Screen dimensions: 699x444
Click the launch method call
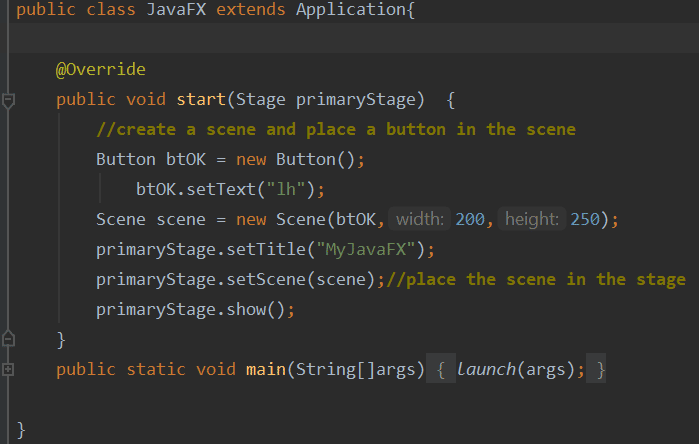coord(486,370)
